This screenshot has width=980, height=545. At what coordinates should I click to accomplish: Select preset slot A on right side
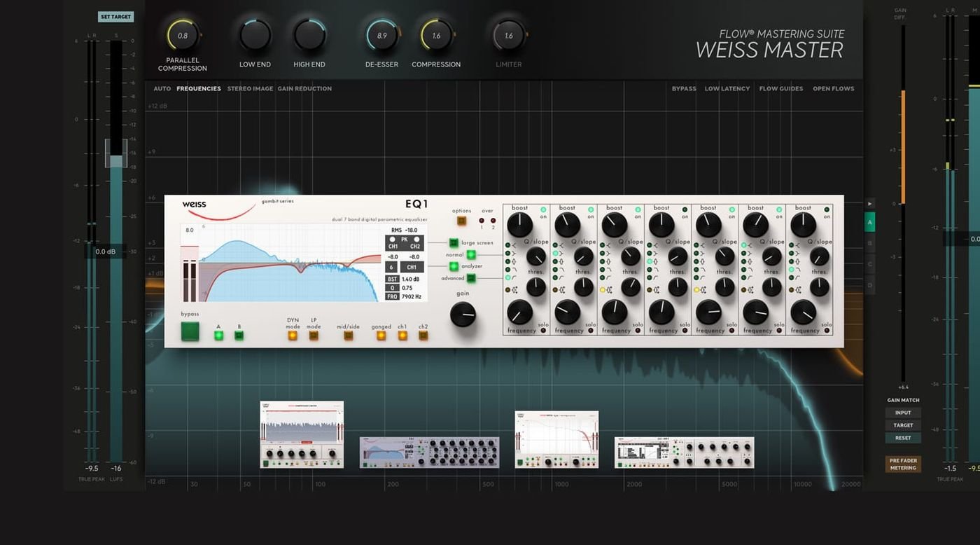point(870,223)
